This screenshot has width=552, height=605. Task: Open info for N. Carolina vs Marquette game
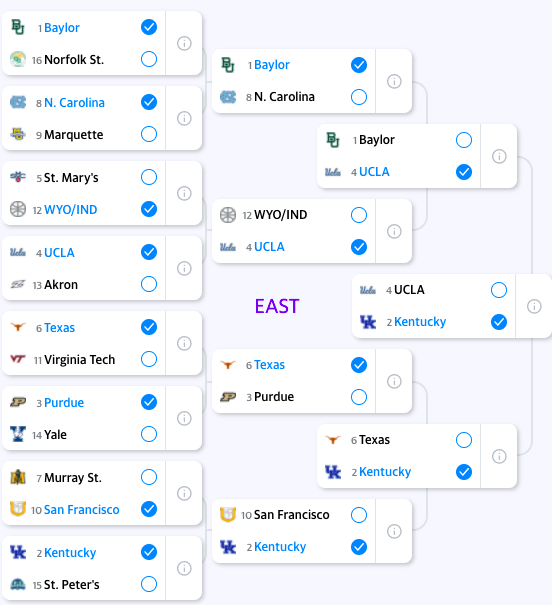point(184,118)
